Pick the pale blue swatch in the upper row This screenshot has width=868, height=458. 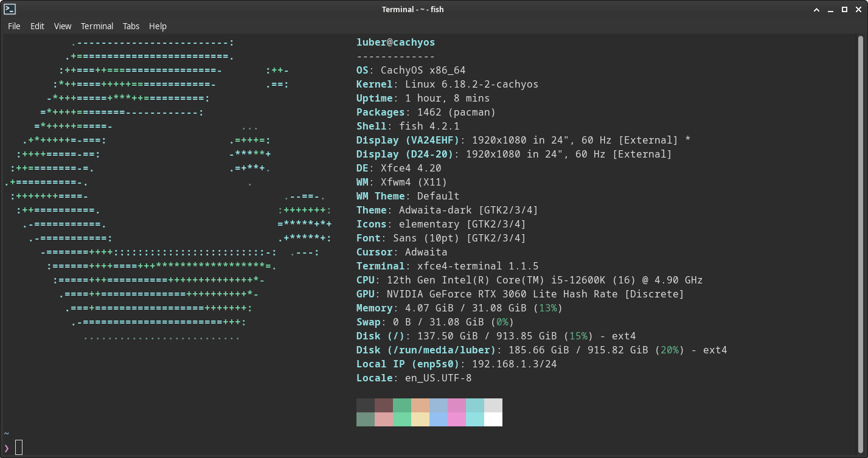tap(439, 405)
